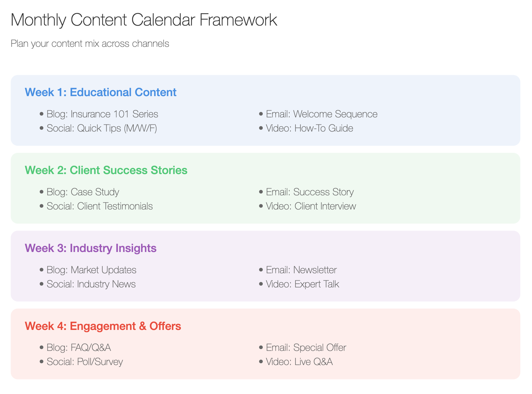Open Week 2: Client Success Stories heading

tap(106, 170)
